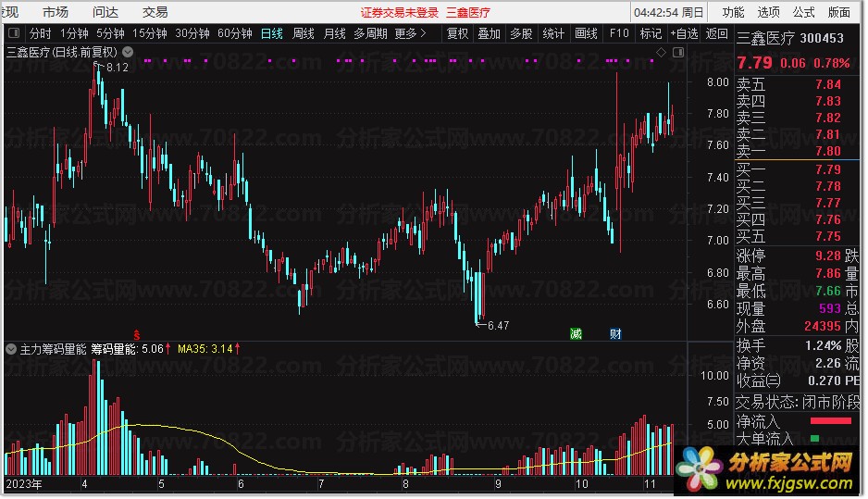This screenshot has height=499, width=868.
Task: Click the 证券交易未登录 login link
Action: [399, 12]
